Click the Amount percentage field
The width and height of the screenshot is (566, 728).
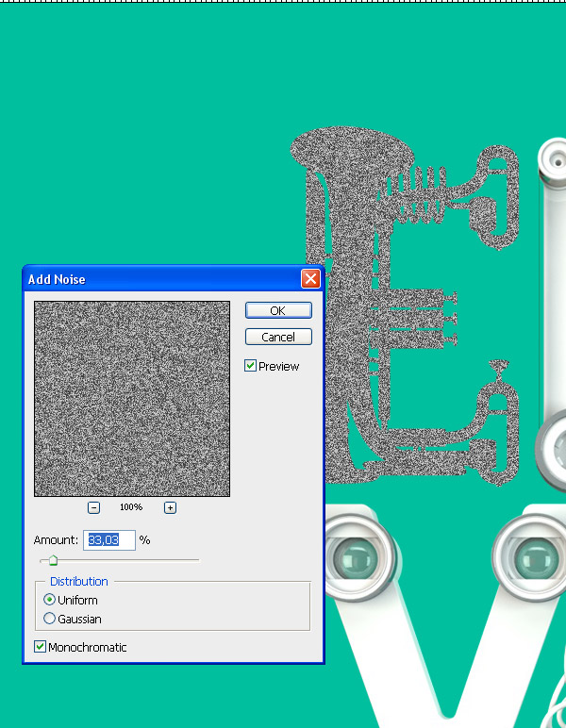click(x=109, y=540)
